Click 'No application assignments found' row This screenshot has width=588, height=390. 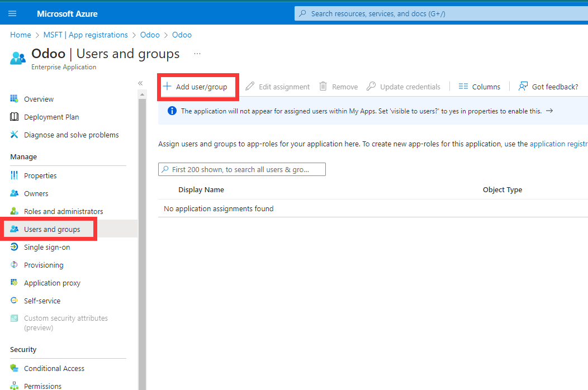pos(373,208)
